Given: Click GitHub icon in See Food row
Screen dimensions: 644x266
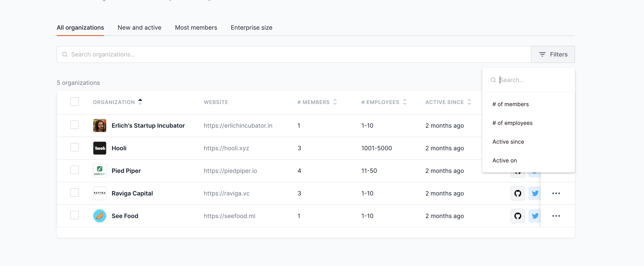Looking at the screenshot, I should (517, 216).
